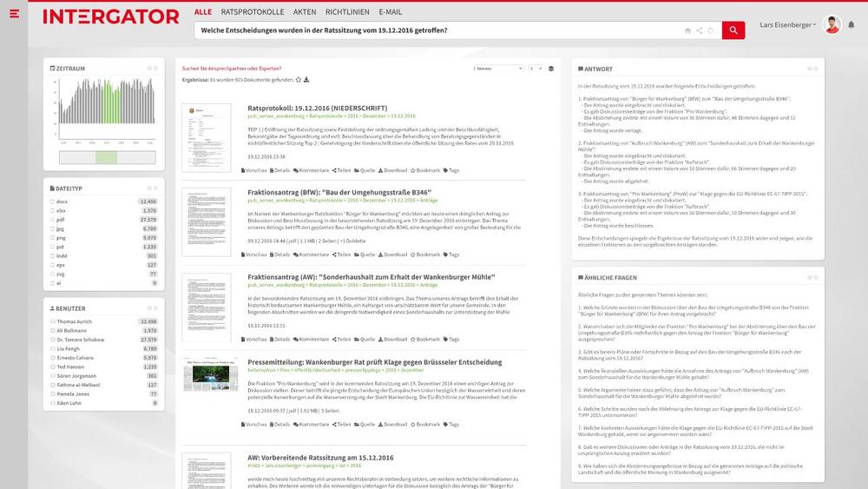Check the Thomas Aurich user filter
Image resolution: width=868 pixels, height=489 pixels.
(53, 321)
